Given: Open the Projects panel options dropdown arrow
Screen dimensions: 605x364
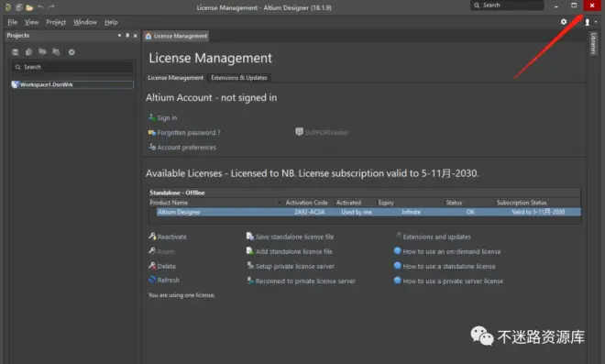Looking at the screenshot, I should tap(119, 36).
